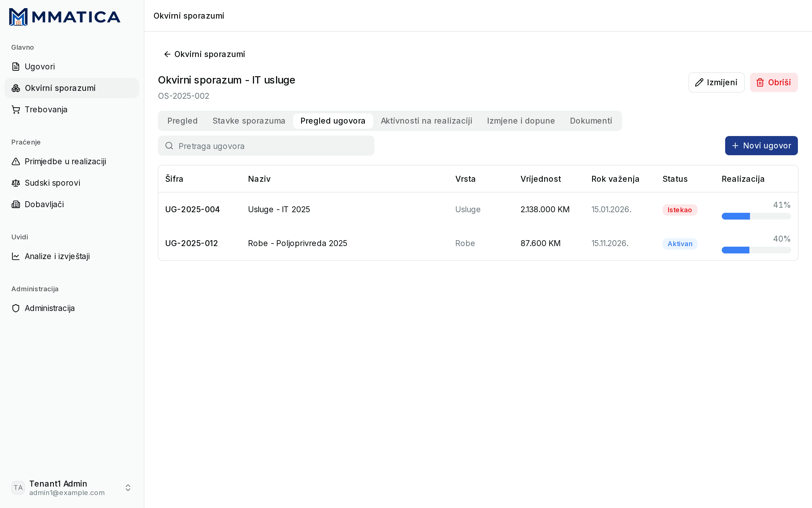Switch to the Pregled tab
Screen dimensions: 812x508
coord(182,121)
